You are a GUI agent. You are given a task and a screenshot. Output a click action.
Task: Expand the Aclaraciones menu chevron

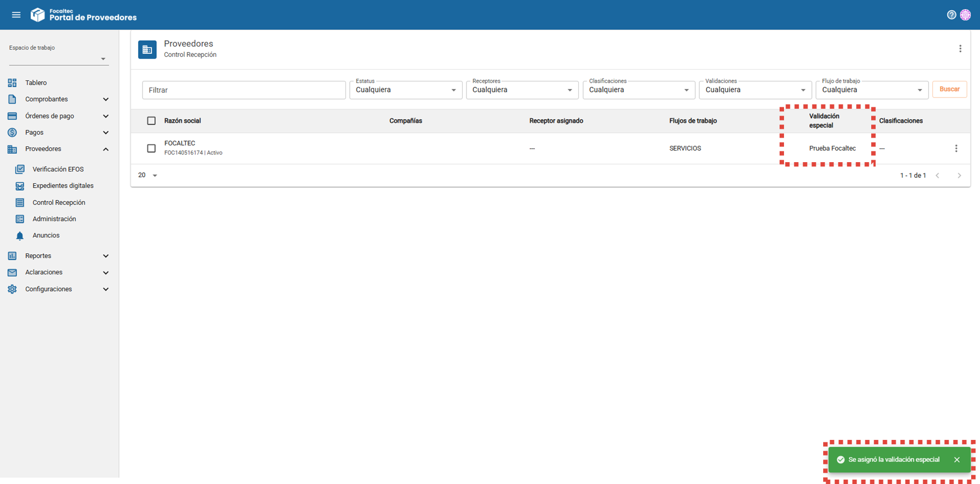point(106,272)
